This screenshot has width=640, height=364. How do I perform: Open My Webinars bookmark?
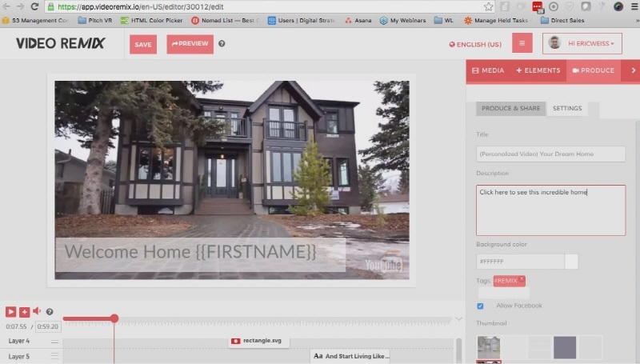tap(403, 21)
